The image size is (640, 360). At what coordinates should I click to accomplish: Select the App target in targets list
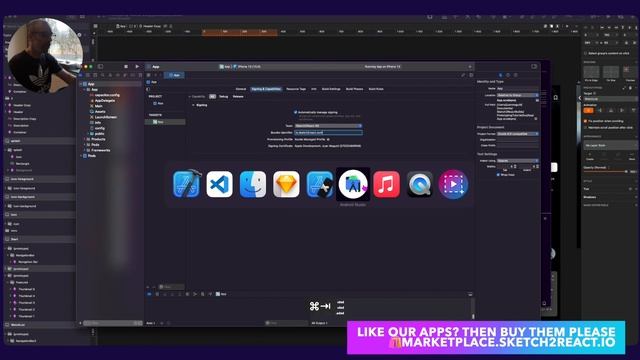(x=166, y=122)
